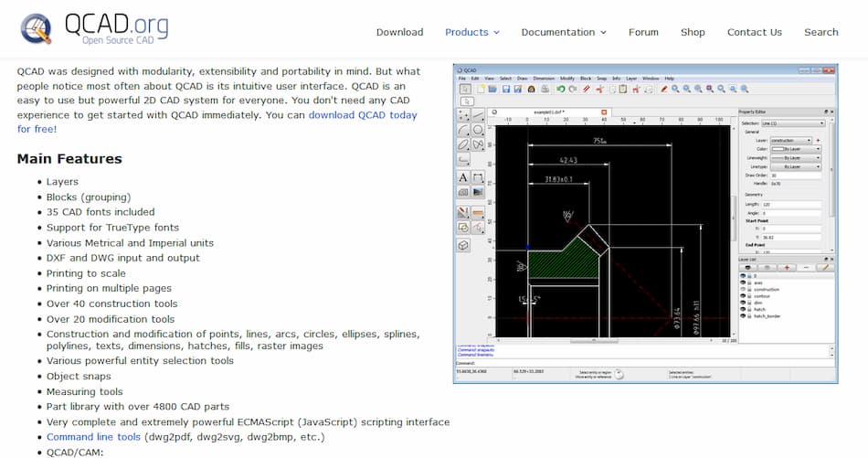
Task: Select the arc tool in the QCAD screenshot
Action: click(x=463, y=130)
